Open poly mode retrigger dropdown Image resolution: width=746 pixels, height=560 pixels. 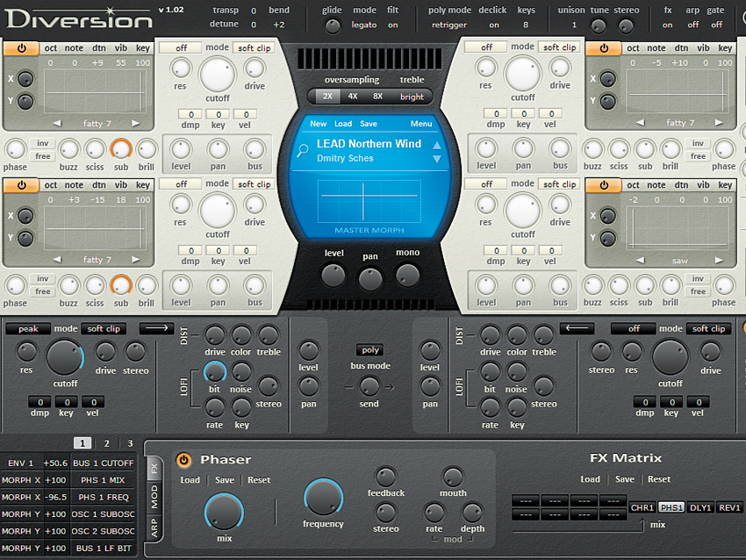449,25
